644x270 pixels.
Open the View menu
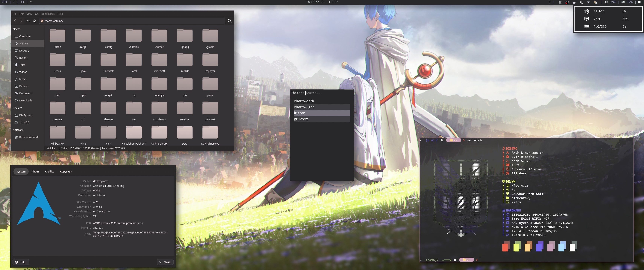click(x=30, y=14)
